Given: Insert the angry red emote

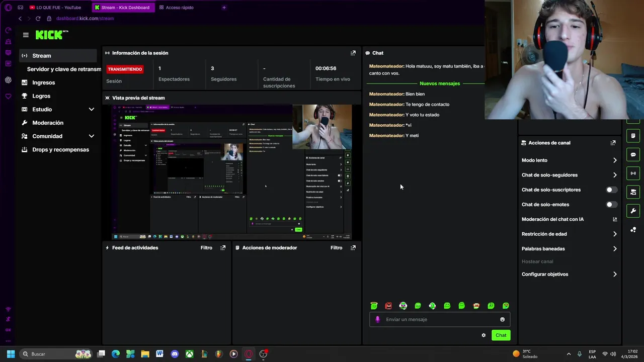Looking at the screenshot, I should coord(388,306).
